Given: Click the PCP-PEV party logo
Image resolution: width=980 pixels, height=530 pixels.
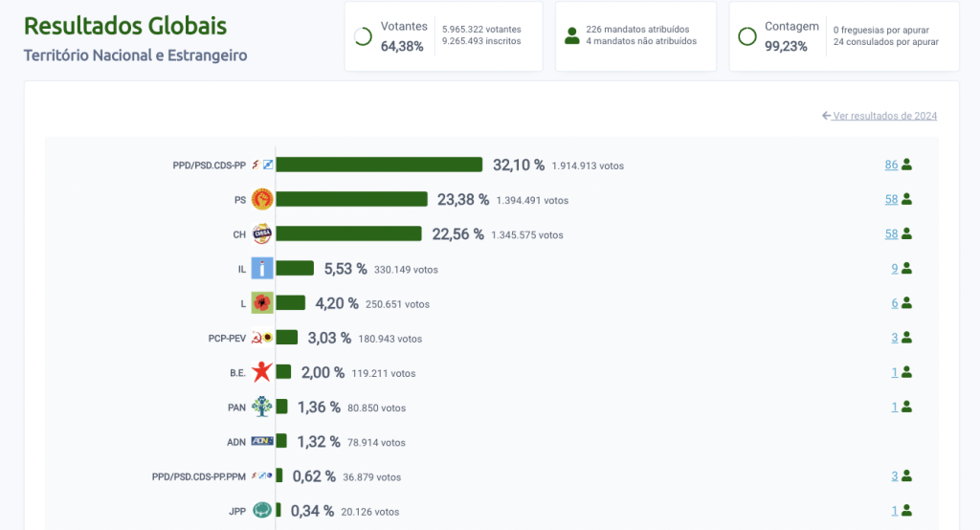Looking at the screenshot, I should tap(261, 338).
